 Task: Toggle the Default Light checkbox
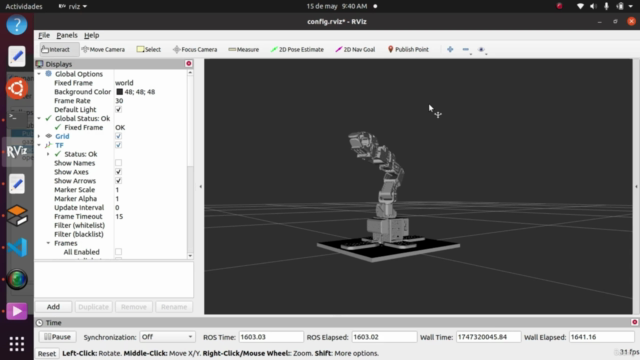[x=118, y=109]
